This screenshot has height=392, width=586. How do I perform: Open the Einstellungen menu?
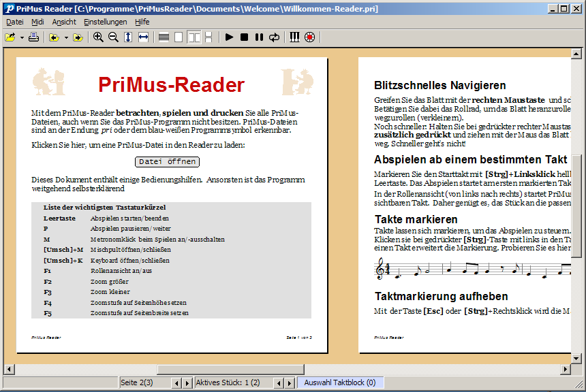point(105,22)
